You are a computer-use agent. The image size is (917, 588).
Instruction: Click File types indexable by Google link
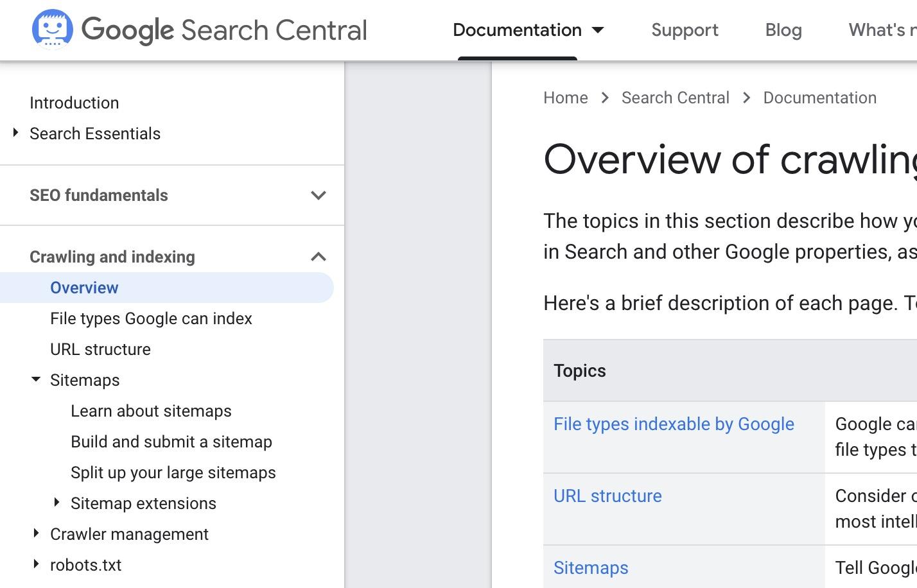(674, 424)
